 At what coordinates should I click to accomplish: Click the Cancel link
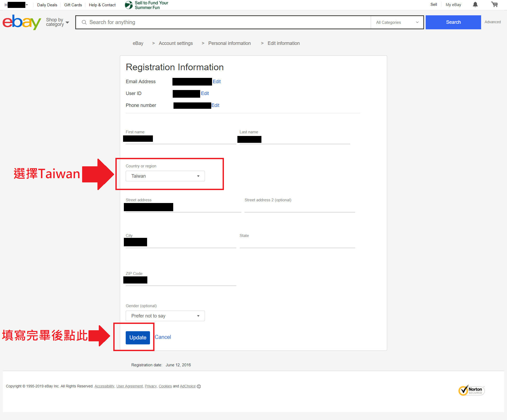click(x=163, y=337)
